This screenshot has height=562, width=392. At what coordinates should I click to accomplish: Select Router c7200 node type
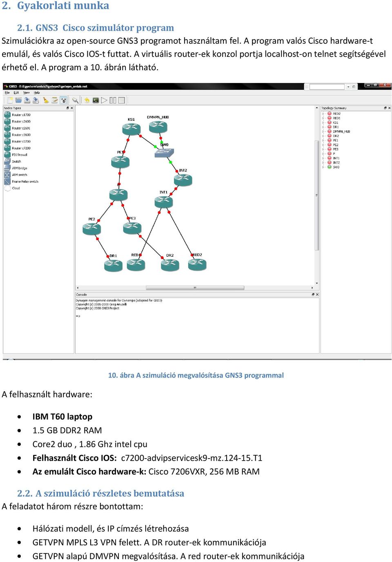[18, 148]
